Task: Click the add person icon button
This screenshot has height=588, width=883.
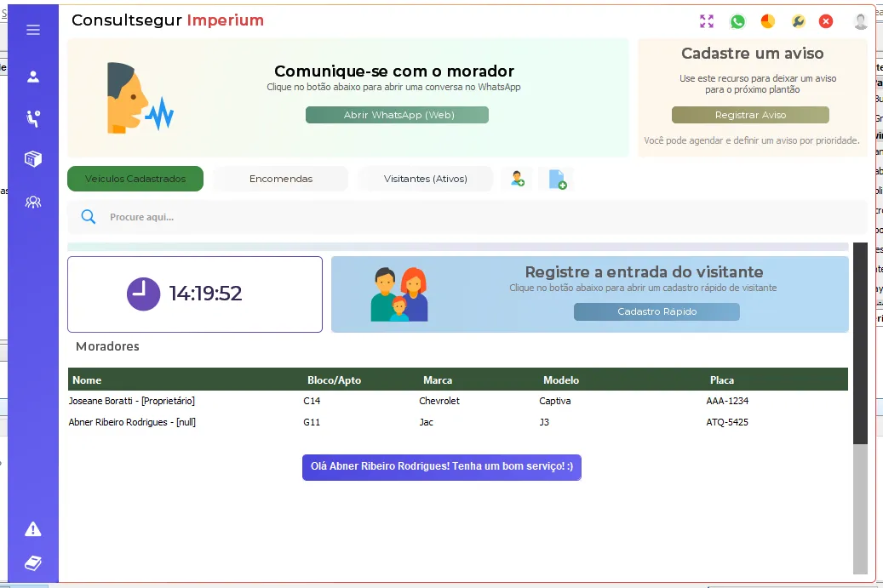Action: point(517,179)
